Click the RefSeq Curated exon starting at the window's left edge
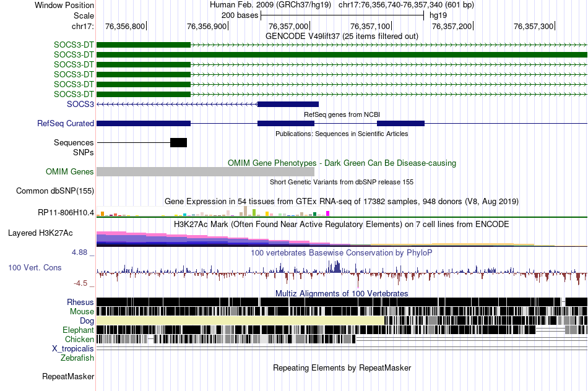This screenshot has width=588, height=391. (144, 123)
